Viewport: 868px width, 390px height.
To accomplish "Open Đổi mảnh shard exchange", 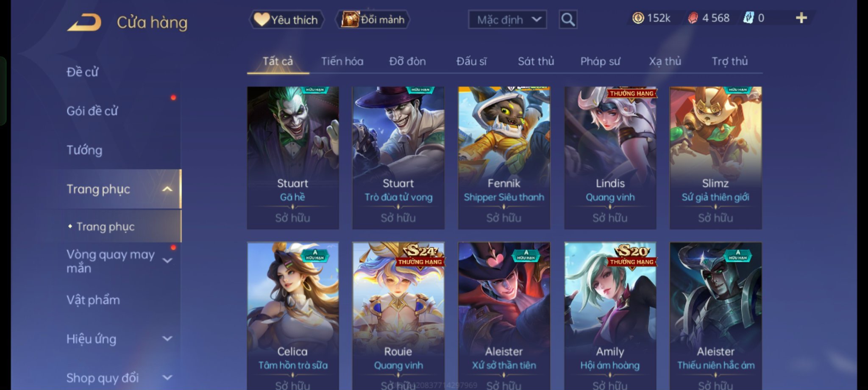I will pos(373,19).
